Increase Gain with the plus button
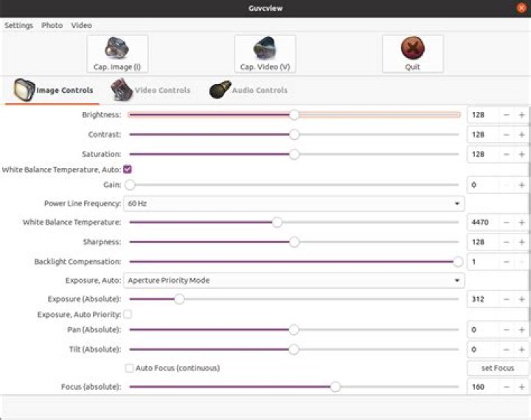 tap(521, 185)
